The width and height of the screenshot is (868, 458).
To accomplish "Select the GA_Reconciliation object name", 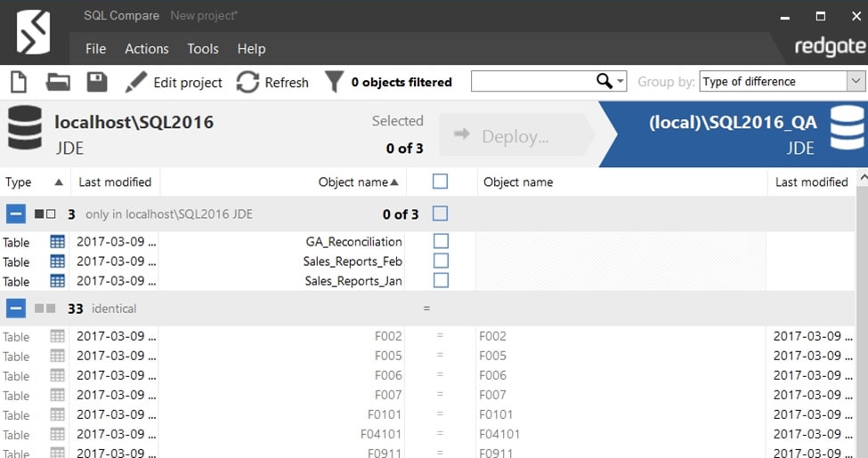I will click(353, 242).
